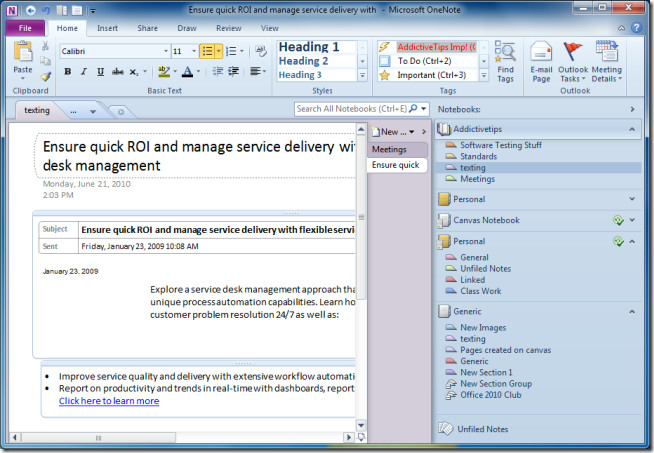This screenshot has height=453, width=654.
Task: Toggle bulleted list button
Action: pyautogui.click(x=207, y=51)
